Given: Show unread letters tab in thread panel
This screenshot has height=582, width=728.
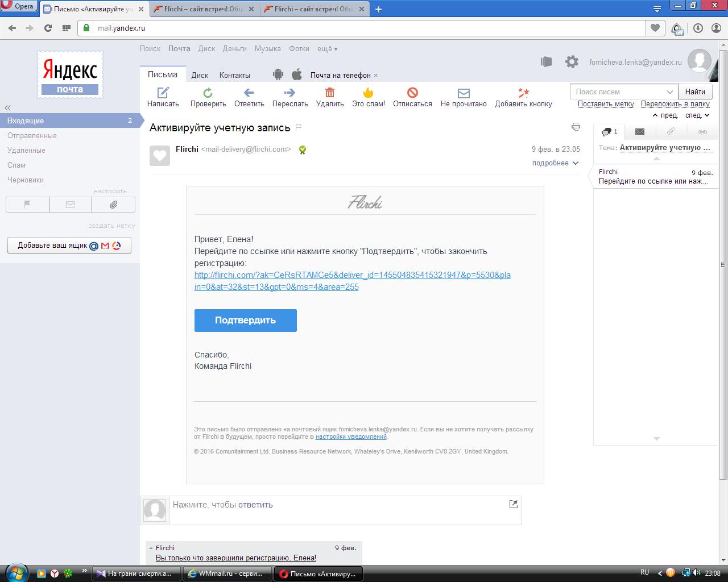Looking at the screenshot, I should 640,131.
